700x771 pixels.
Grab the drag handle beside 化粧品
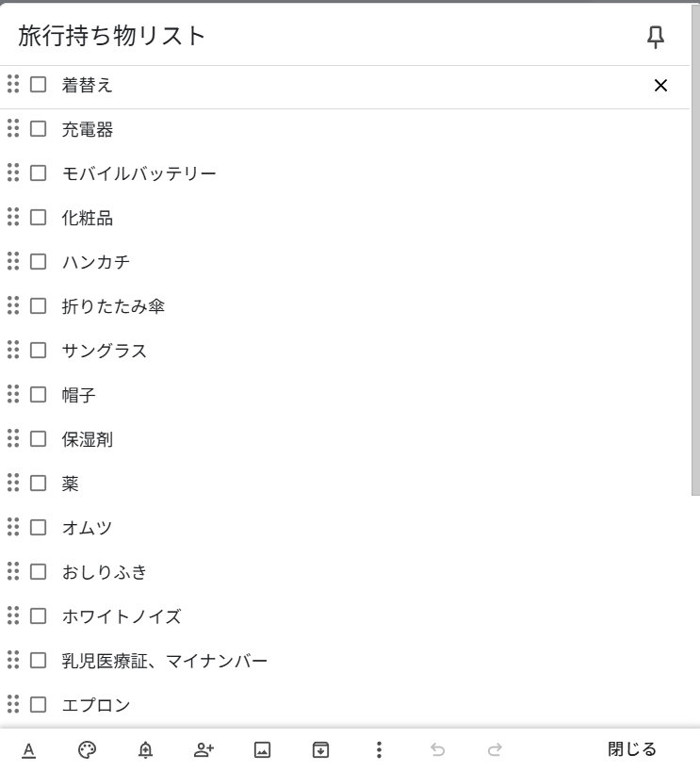(13, 217)
